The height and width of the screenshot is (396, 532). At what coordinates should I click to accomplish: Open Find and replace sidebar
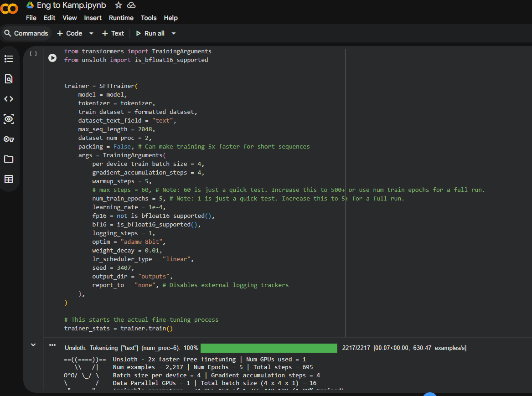coord(9,79)
